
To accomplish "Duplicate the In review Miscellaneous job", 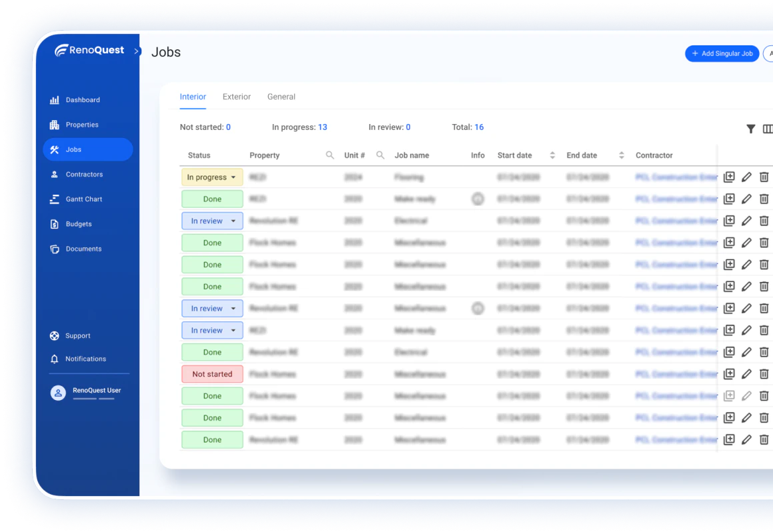I will click(728, 309).
